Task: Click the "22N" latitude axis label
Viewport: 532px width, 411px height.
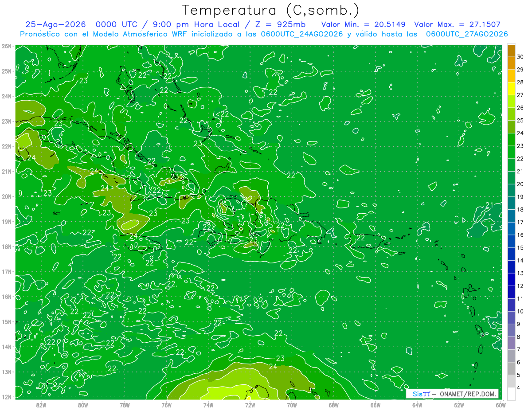Action: click(6, 146)
